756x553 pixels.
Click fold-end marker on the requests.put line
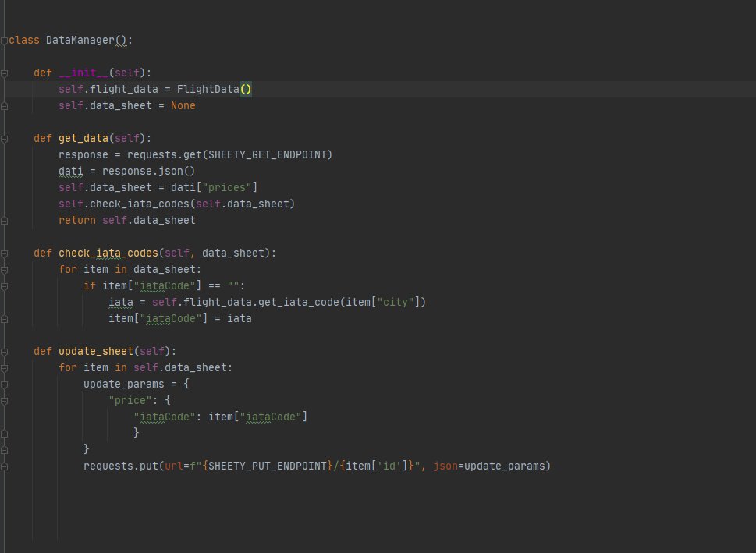click(x=5, y=466)
